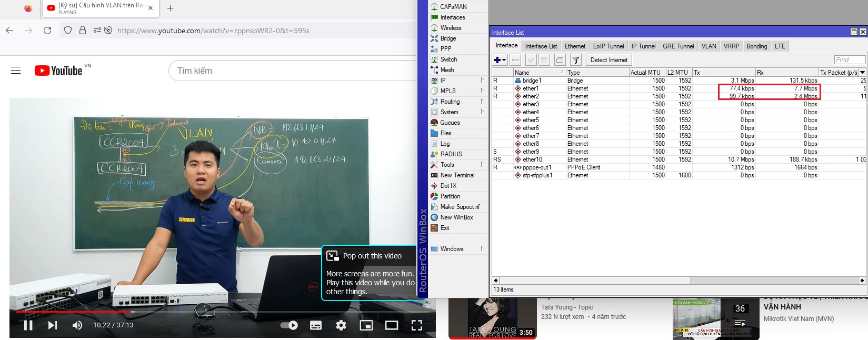868x340 pixels.
Task: Click the Disable (X) button in Interface List
Action: (x=544, y=60)
